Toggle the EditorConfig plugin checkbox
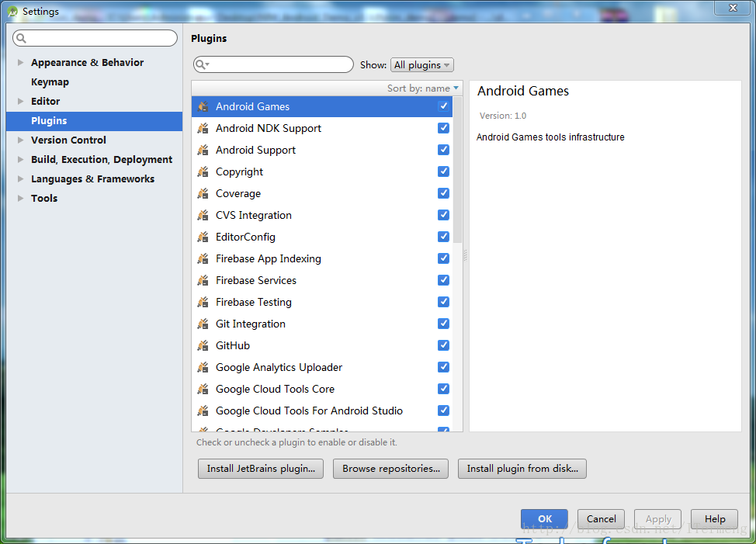756x544 pixels. click(x=443, y=236)
